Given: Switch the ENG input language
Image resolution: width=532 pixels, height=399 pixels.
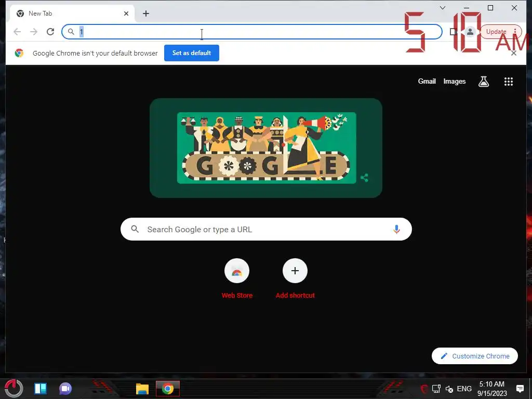Looking at the screenshot, I should (x=464, y=389).
